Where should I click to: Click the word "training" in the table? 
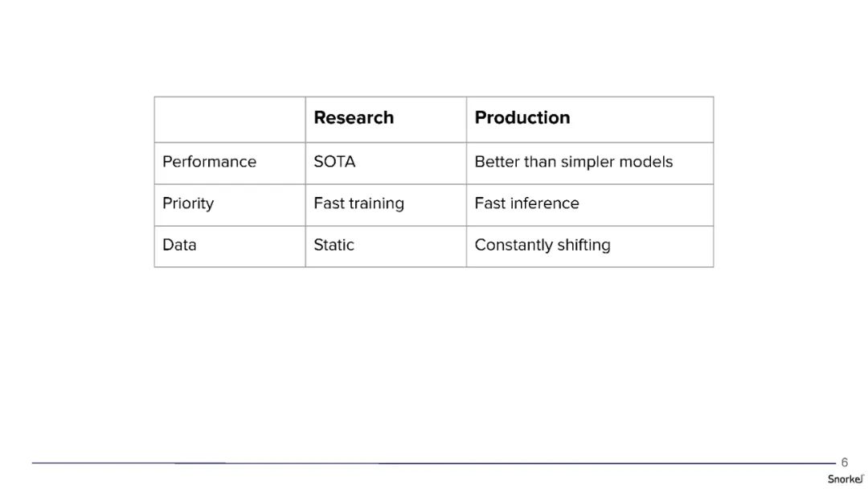click(x=376, y=203)
